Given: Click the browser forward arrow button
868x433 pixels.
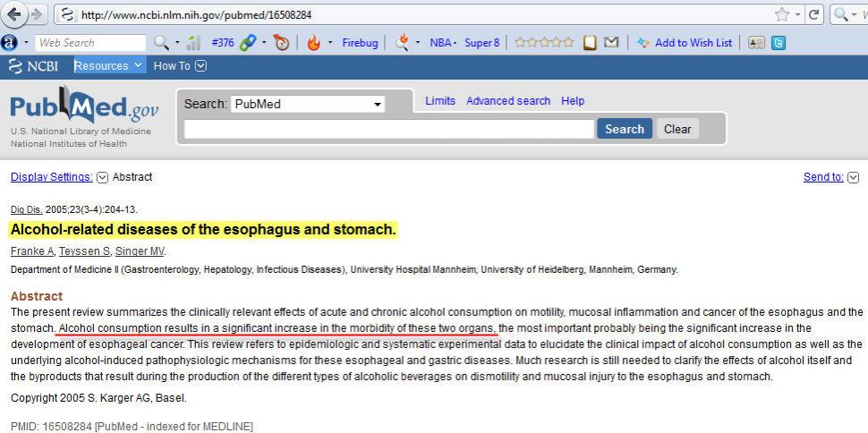Looking at the screenshot, I should [37, 14].
